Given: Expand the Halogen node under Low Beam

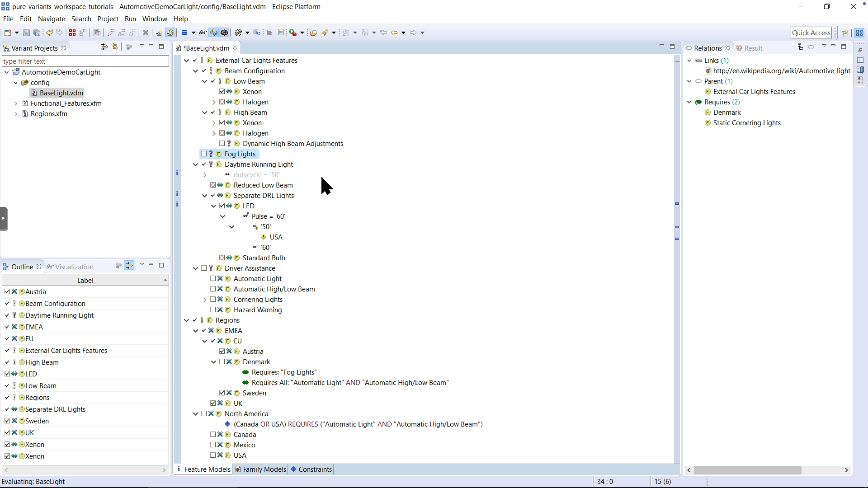Looking at the screenshot, I should 213,102.
